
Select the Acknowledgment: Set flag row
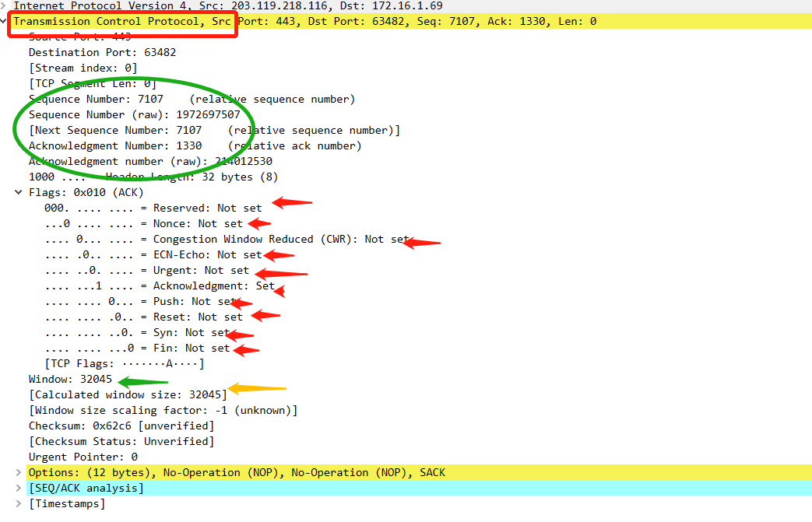[160, 286]
